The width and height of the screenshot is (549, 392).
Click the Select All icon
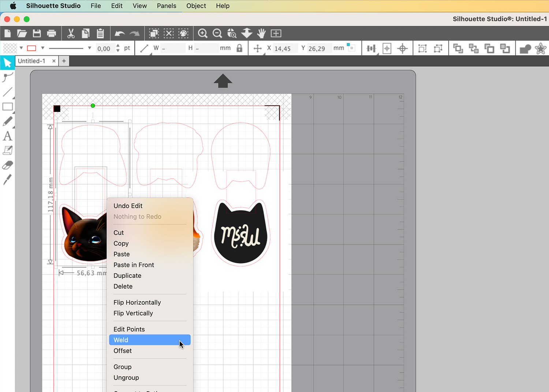pyautogui.click(x=154, y=34)
